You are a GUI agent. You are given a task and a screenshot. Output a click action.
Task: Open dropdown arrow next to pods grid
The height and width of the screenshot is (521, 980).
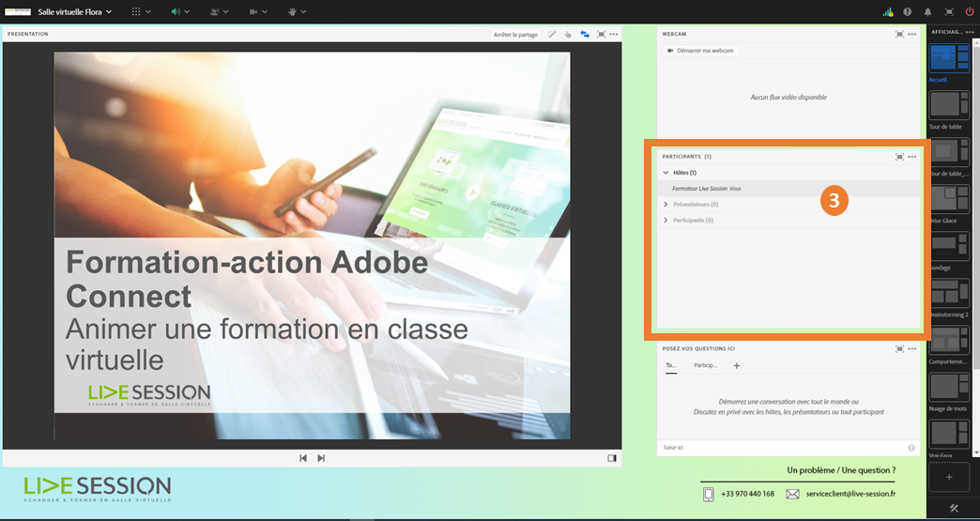[x=148, y=11]
